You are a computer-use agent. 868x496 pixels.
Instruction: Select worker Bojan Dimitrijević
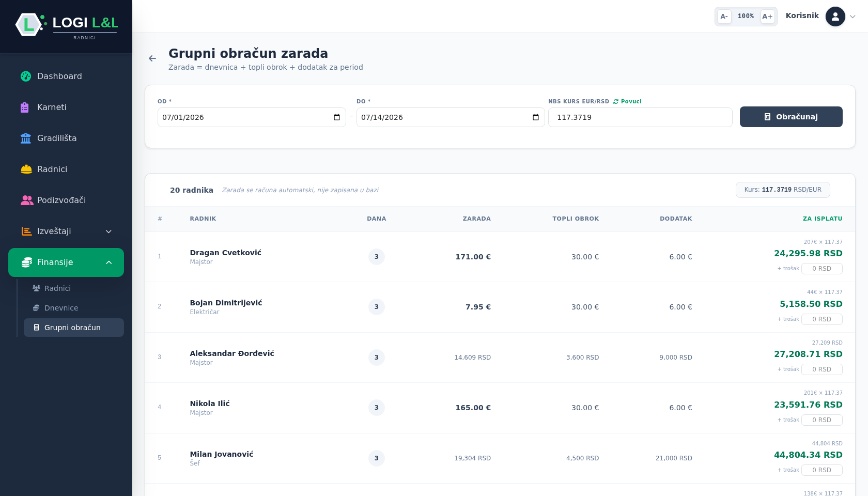click(226, 303)
